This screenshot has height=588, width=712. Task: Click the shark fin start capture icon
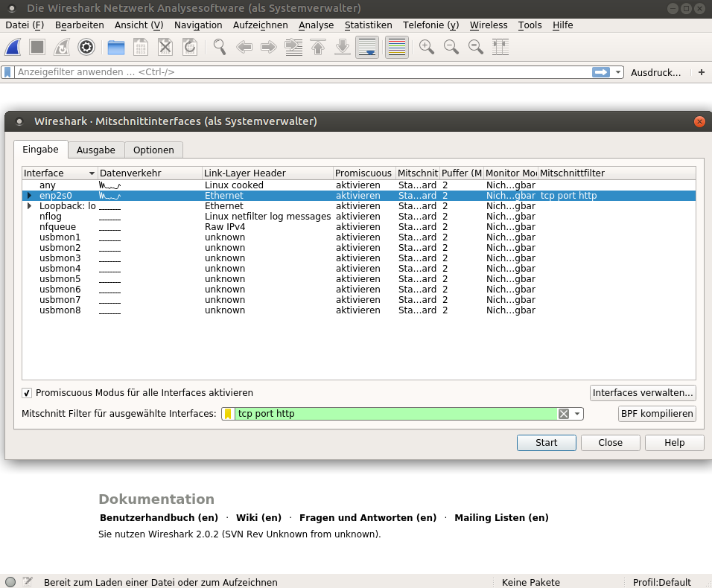pyautogui.click(x=13, y=48)
